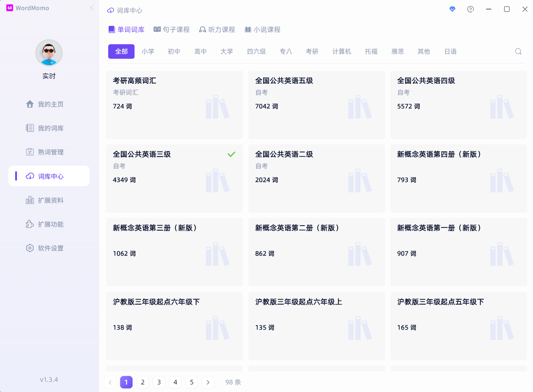The height and width of the screenshot is (392, 533).
Task: Open the 考研高频词汇 wordbook card
Action: point(174,105)
